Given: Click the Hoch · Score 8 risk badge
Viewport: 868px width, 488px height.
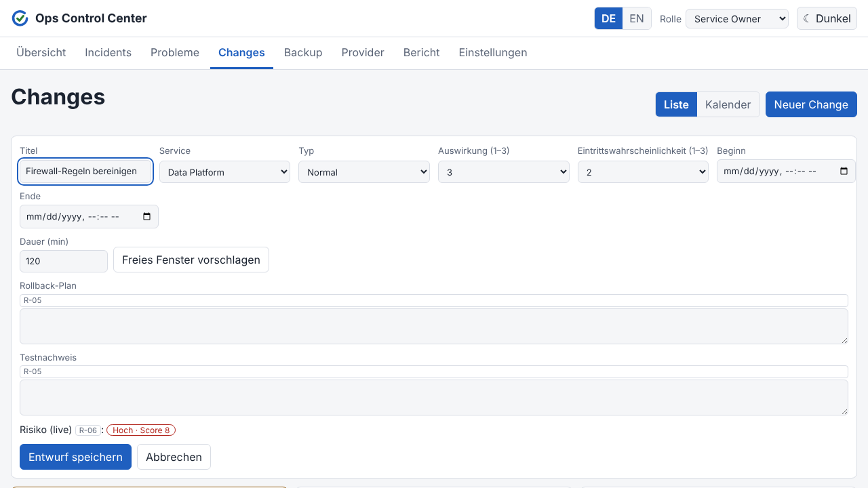Looking at the screenshot, I should pyautogui.click(x=141, y=430).
